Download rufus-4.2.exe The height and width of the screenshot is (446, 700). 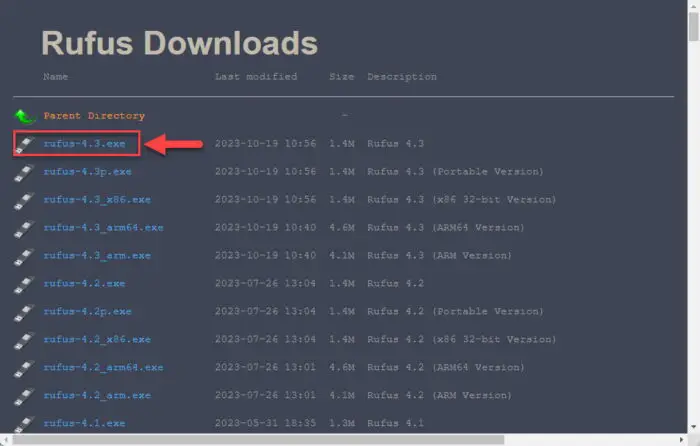pos(84,283)
